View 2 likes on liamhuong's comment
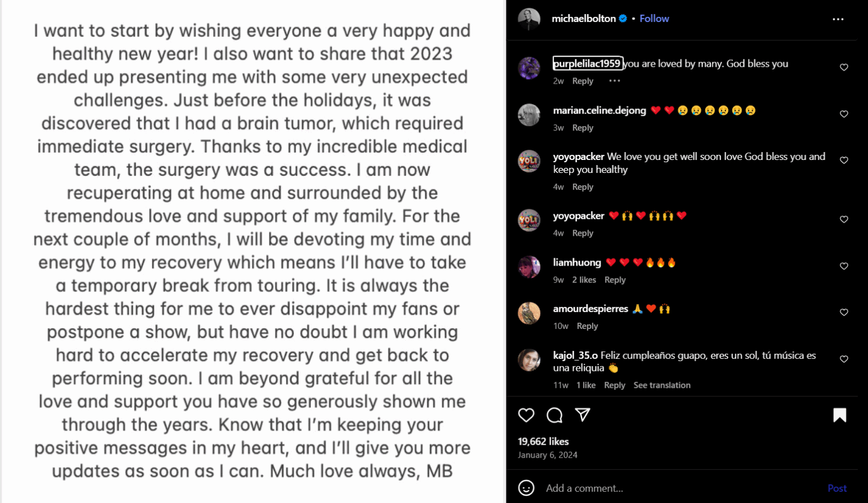The image size is (868, 503). click(x=584, y=280)
